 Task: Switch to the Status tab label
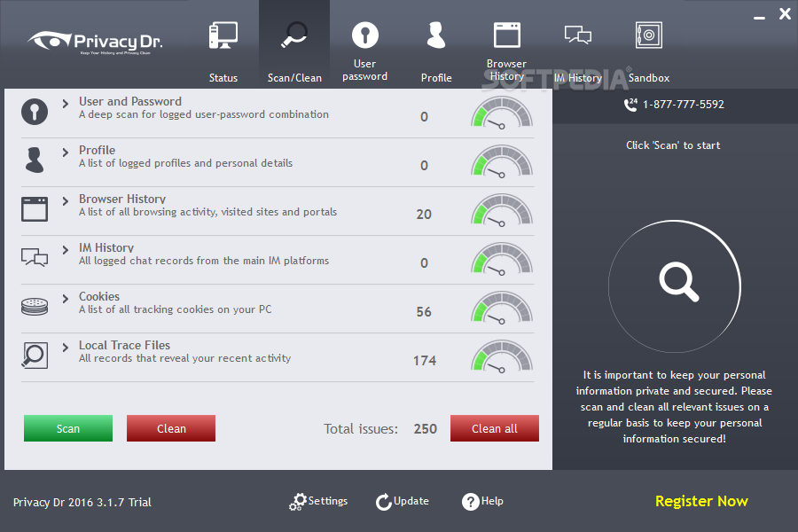223,78
